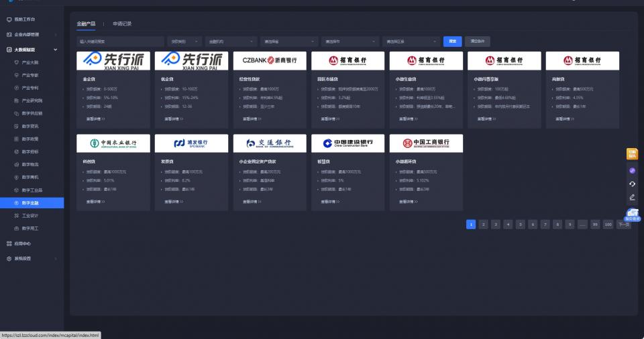Click the 数字用工 briefcase icon

tap(16, 228)
